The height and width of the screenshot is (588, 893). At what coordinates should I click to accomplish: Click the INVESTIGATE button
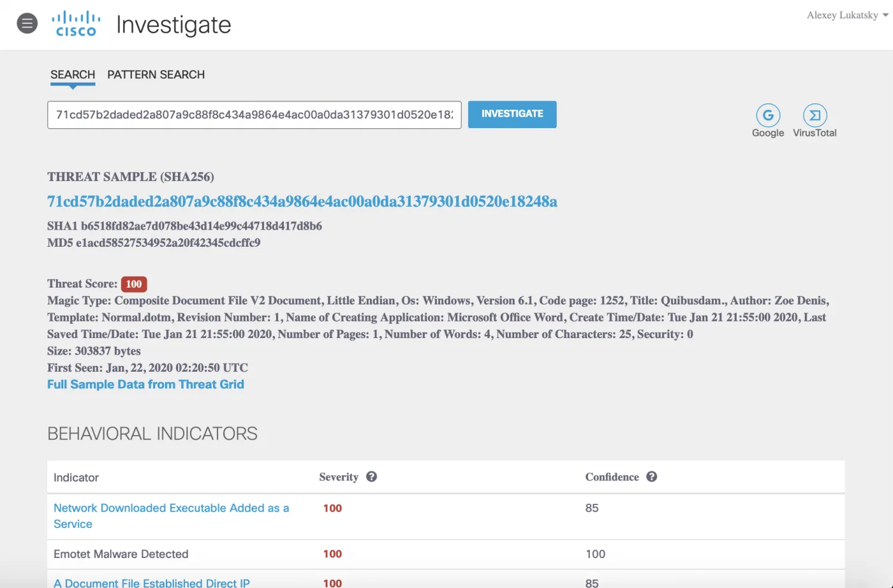coord(512,114)
